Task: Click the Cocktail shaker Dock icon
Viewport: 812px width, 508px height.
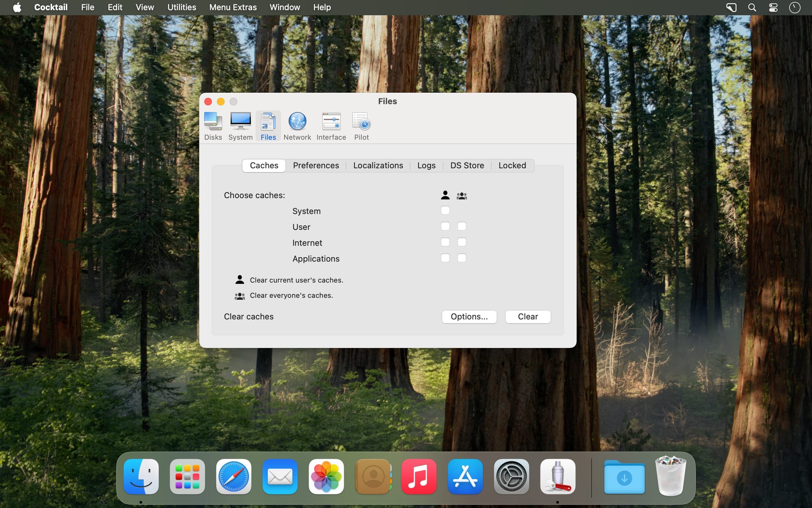Action: click(558, 477)
